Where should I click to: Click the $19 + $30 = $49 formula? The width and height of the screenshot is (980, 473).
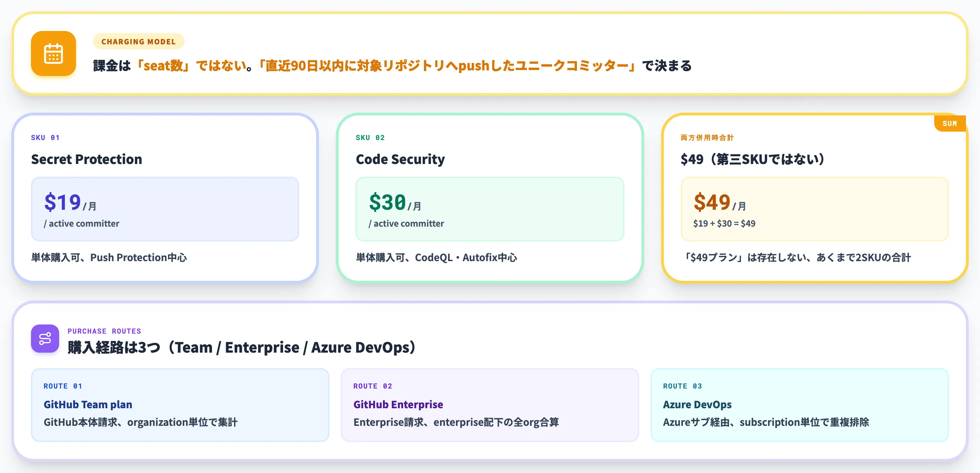(724, 223)
